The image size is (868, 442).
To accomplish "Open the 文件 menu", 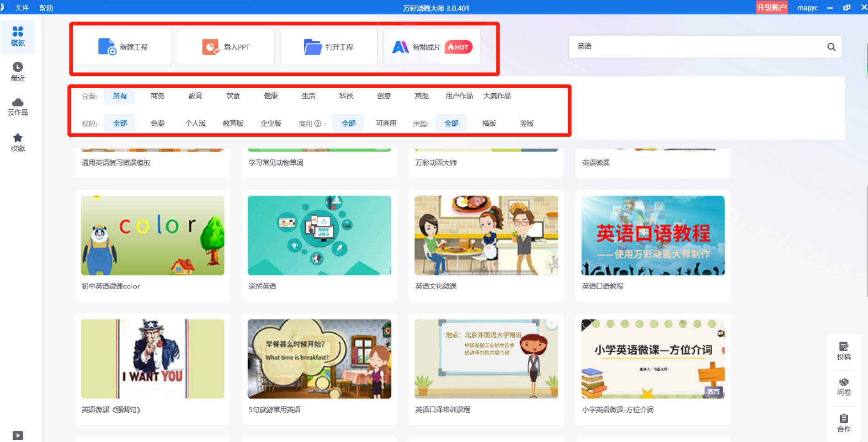I will coord(22,8).
